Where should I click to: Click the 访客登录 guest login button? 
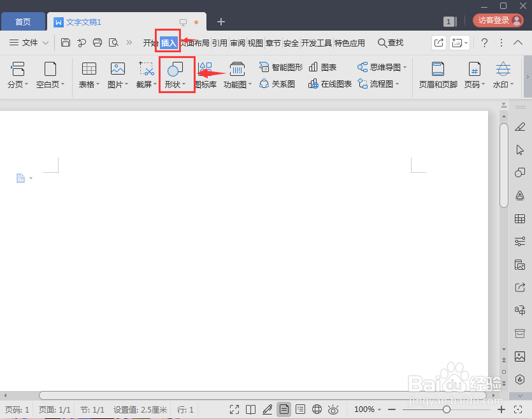pos(498,20)
